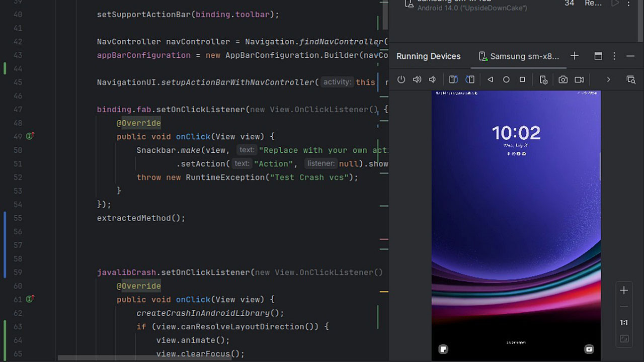The width and height of the screenshot is (644, 362).
Task: Rotate device left using rotation icon
Action: [453, 79]
